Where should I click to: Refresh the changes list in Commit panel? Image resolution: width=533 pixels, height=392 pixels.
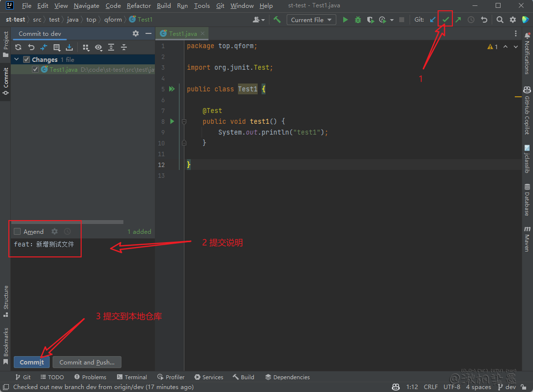(x=18, y=47)
